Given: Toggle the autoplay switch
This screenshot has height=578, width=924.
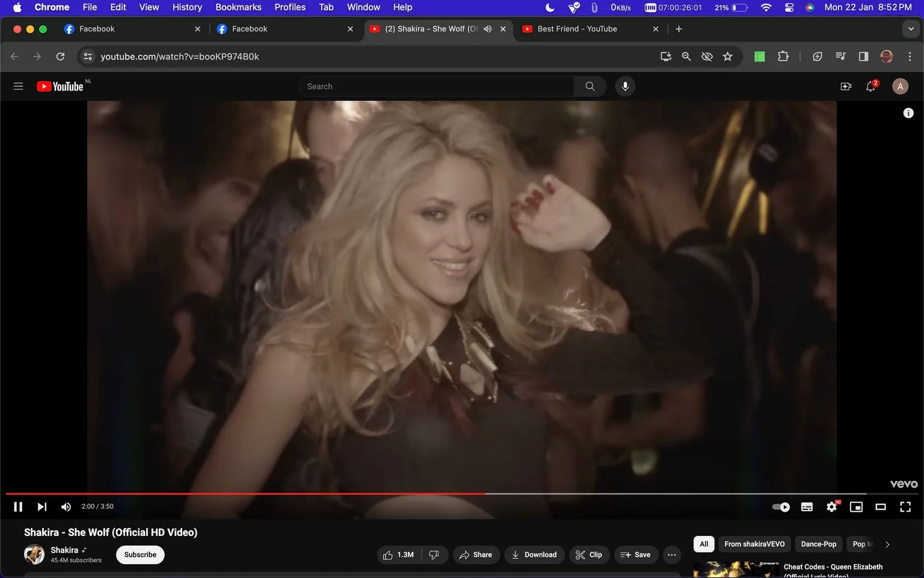Looking at the screenshot, I should [x=781, y=507].
